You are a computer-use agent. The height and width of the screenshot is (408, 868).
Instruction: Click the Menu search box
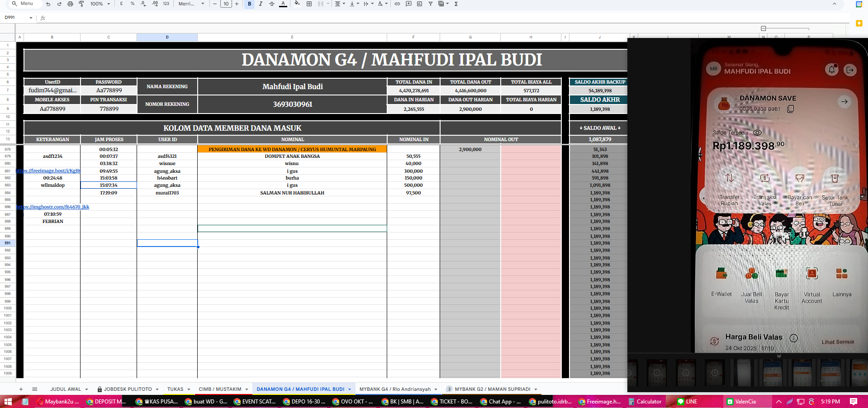click(x=26, y=4)
